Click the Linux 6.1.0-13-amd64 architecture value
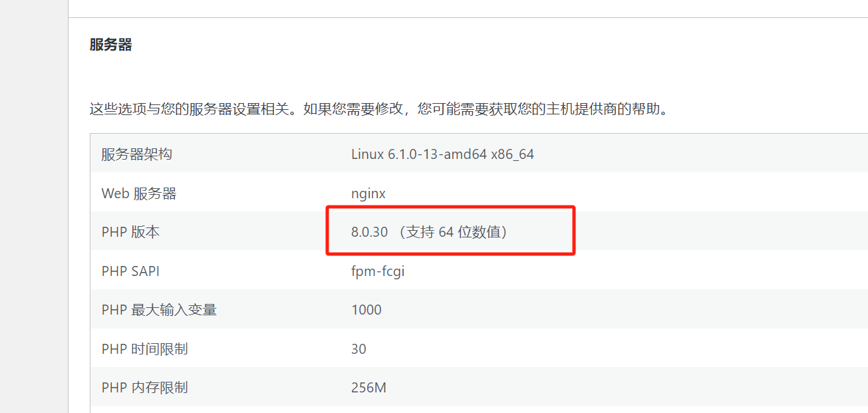This screenshot has width=868, height=413. [419, 154]
